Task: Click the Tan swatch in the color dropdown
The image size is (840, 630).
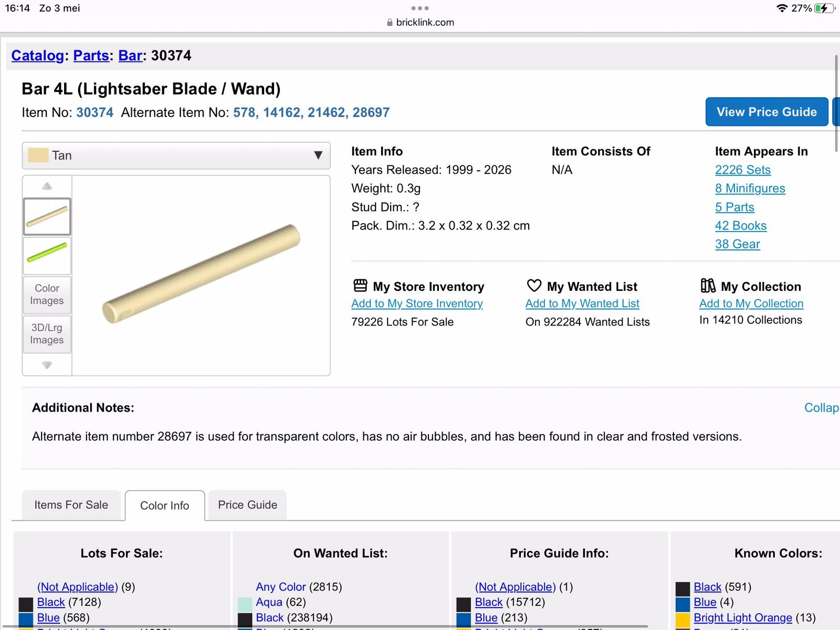Action: [x=38, y=155]
